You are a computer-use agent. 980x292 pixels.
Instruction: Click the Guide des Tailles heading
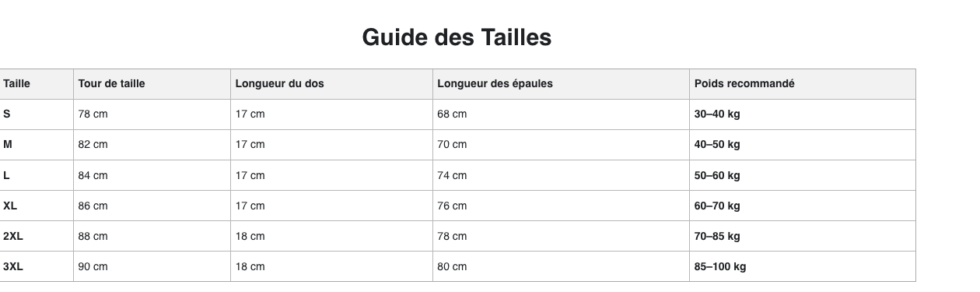[457, 37]
